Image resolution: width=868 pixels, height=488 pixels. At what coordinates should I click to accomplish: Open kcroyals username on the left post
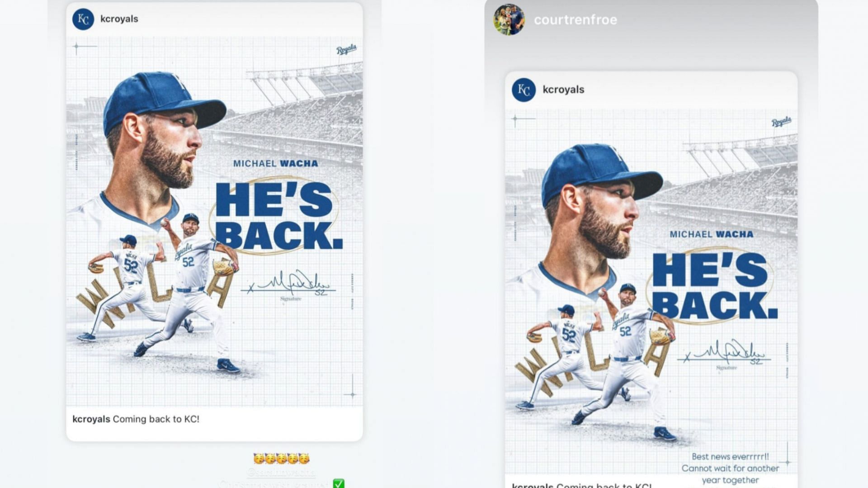pyautogui.click(x=119, y=19)
